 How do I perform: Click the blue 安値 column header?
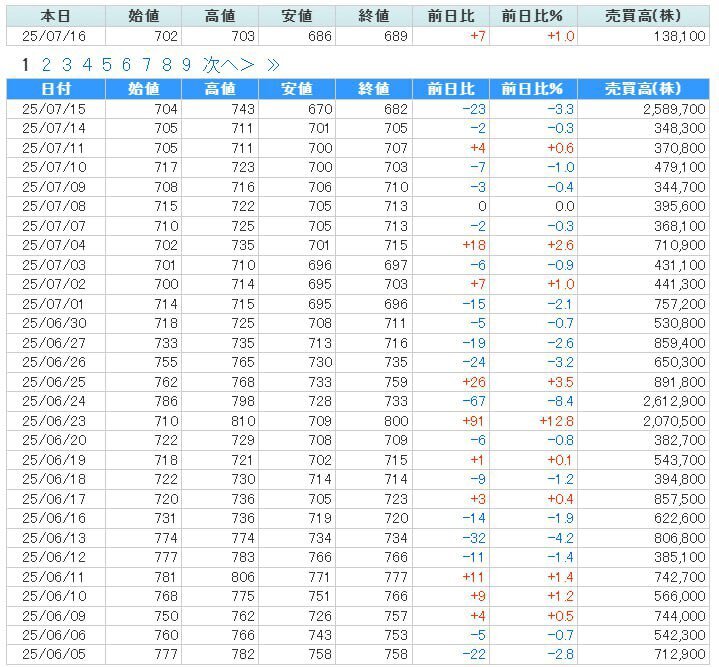click(297, 89)
